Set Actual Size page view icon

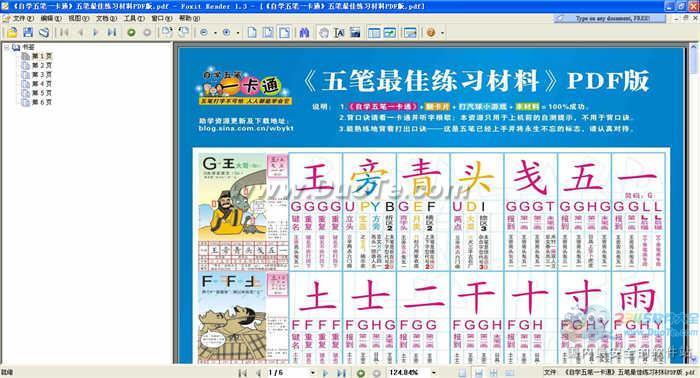pyautogui.click(x=252, y=32)
